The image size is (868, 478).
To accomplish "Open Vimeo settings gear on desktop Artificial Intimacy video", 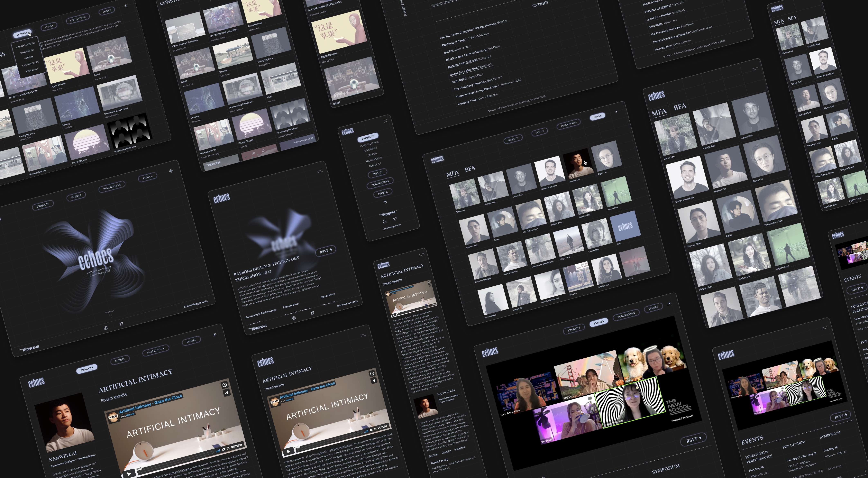I will [x=223, y=449].
